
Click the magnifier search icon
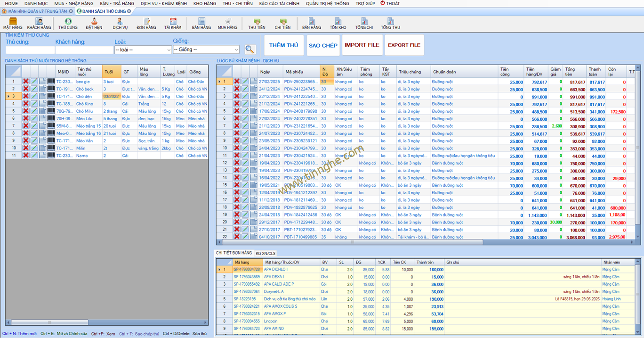pyautogui.click(x=250, y=49)
